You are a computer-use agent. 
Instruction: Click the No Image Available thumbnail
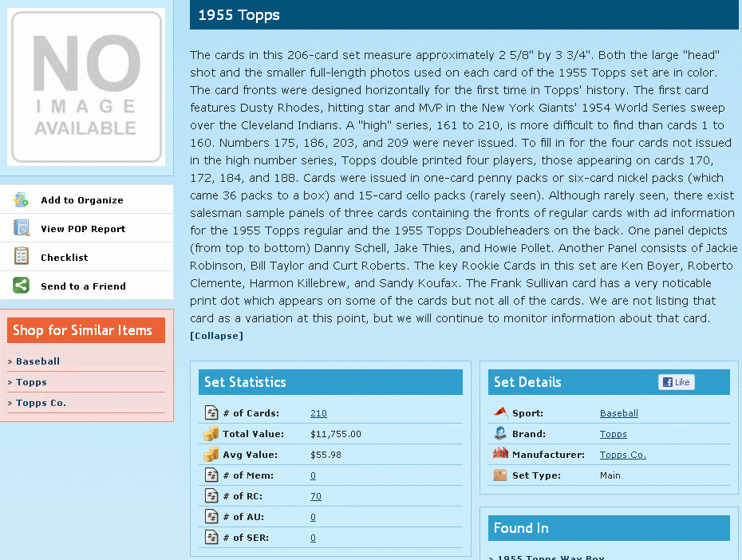point(87,87)
